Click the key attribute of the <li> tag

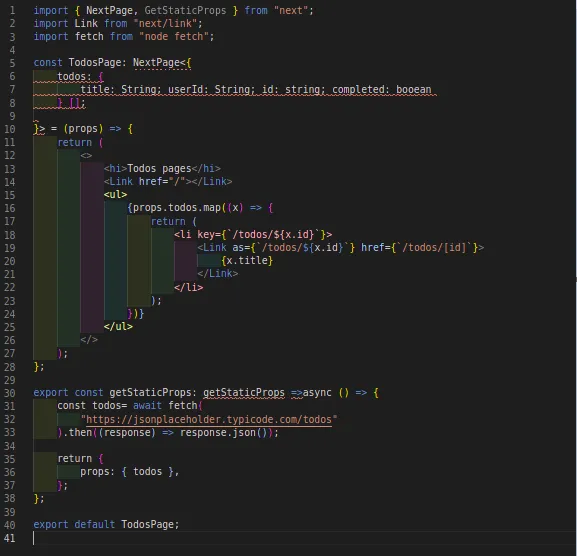[262, 234]
